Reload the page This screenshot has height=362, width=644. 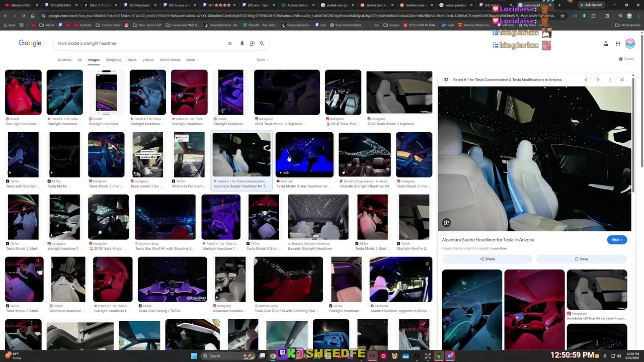pyautogui.click(x=23, y=16)
